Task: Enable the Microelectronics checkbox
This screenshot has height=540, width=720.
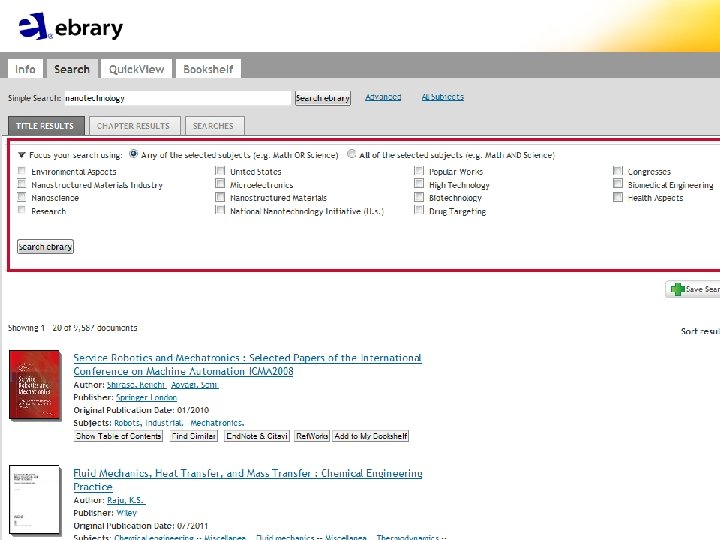Action: coord(220,184)
